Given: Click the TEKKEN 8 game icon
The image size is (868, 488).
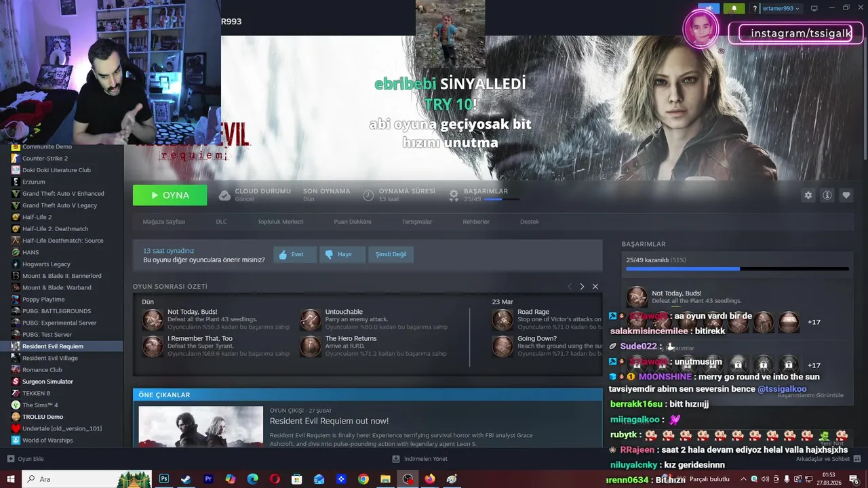Looking at the screenshot, I should pyautogui.click(x=16, y=393).
